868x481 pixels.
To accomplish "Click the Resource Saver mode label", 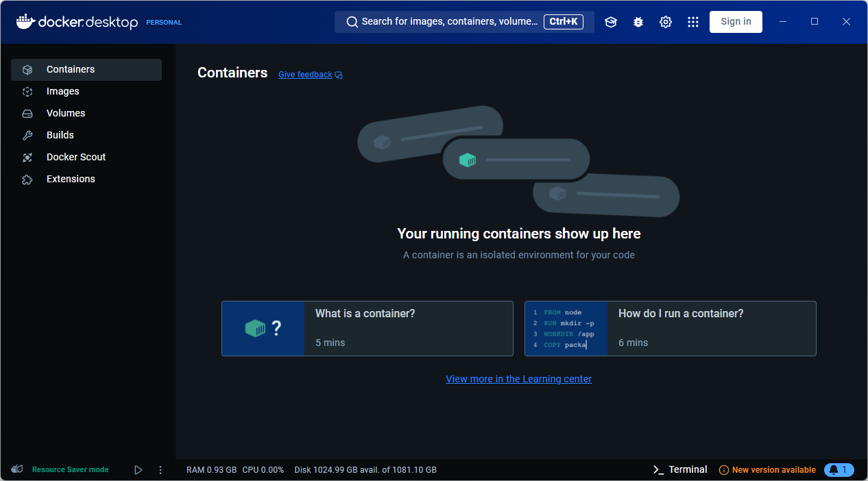I will (x=71, y=470).
